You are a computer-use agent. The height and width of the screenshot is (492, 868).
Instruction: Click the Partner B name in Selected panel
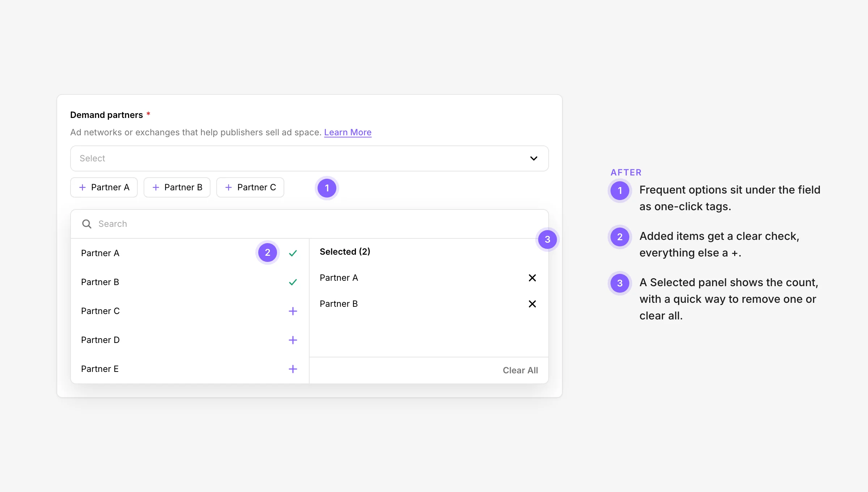[339, 304]
